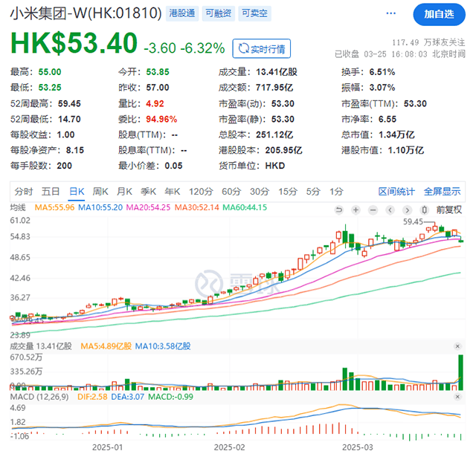This screenshot has height=454, width=476.
Task: Close the 成交量 volume indicator panel
Action: [457, 346]
